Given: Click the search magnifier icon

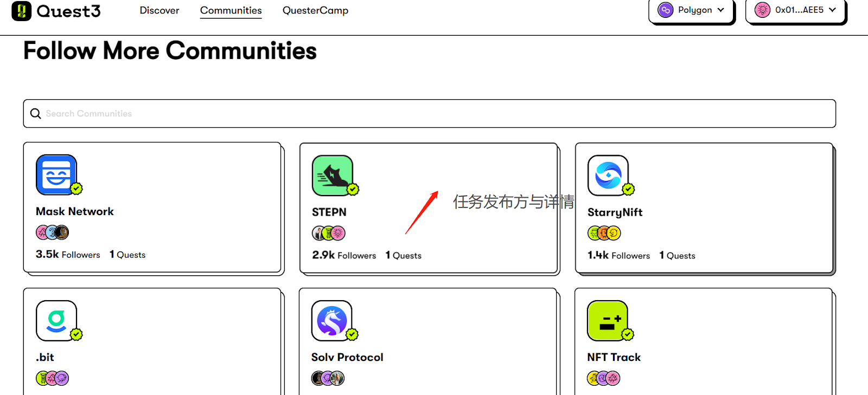Looking at the screenshot, I should [x=36, y=113].
